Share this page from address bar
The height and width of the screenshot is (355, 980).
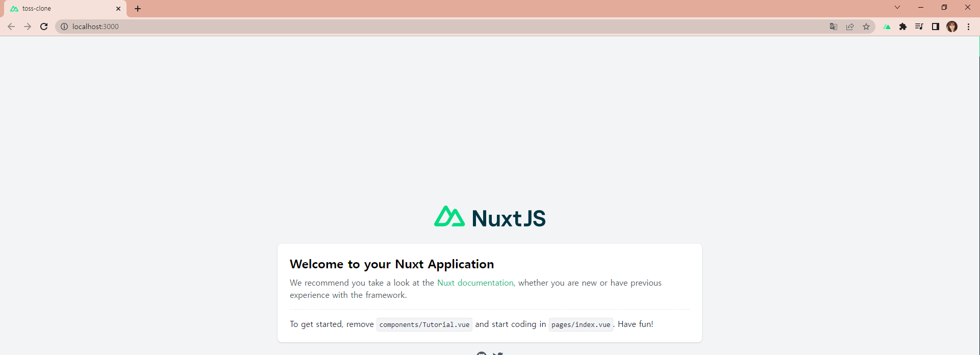click(x=850, y=27)
